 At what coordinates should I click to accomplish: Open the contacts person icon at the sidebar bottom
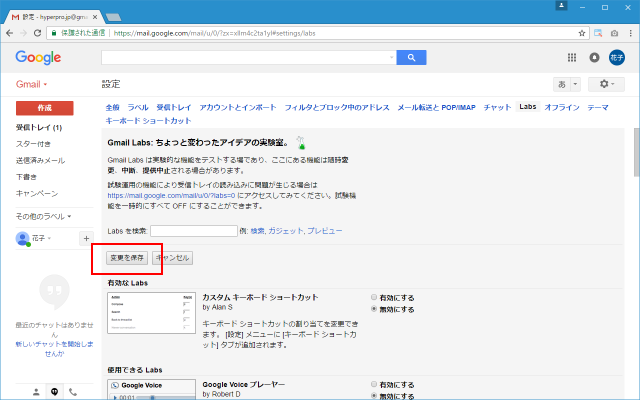pos(36,392)
